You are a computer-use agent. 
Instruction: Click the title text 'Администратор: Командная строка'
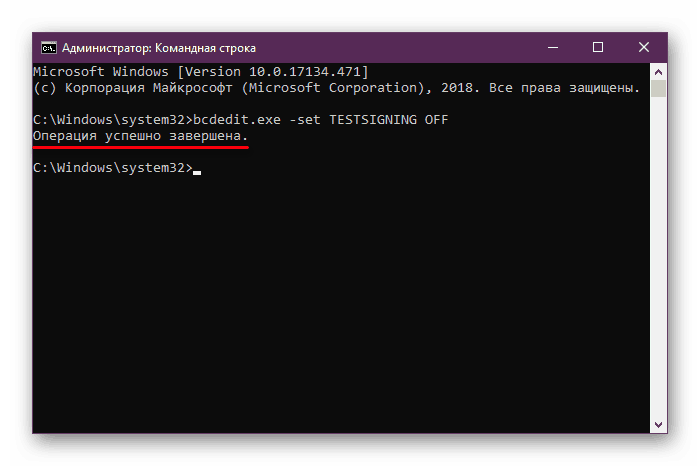[x=158, y=47]
